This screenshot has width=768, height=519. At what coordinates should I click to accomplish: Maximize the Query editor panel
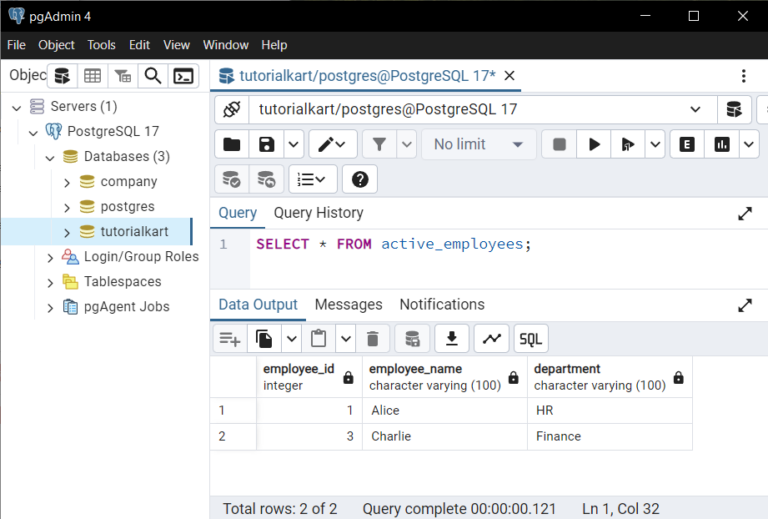click(x=745, y=214)
